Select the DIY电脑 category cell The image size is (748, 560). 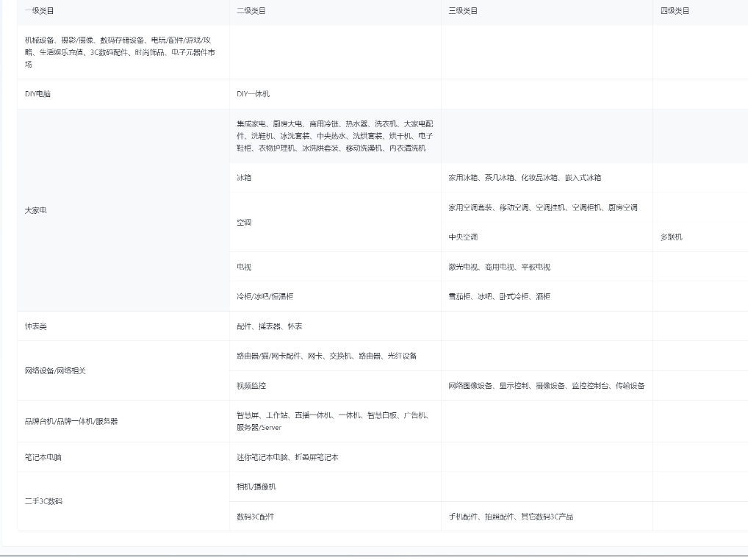click(x=37, y=94)
